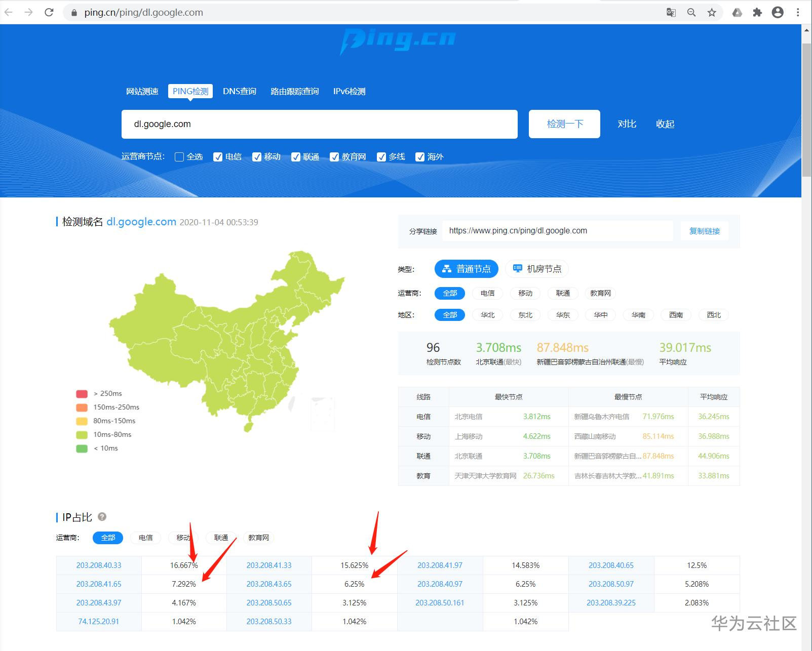Filter carrier by 电信 above results table
The image size is (812, 651).
coord(488,293)
